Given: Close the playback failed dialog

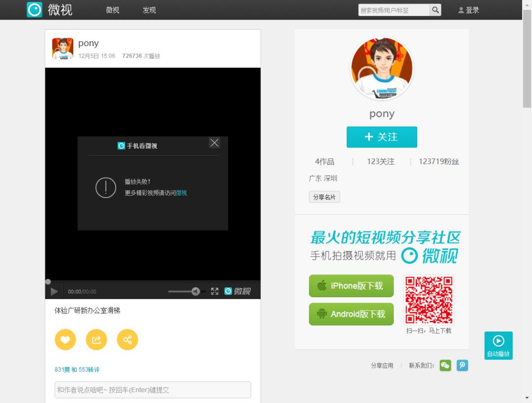Looking at the screenshot, I should click(x=214, y=143).
